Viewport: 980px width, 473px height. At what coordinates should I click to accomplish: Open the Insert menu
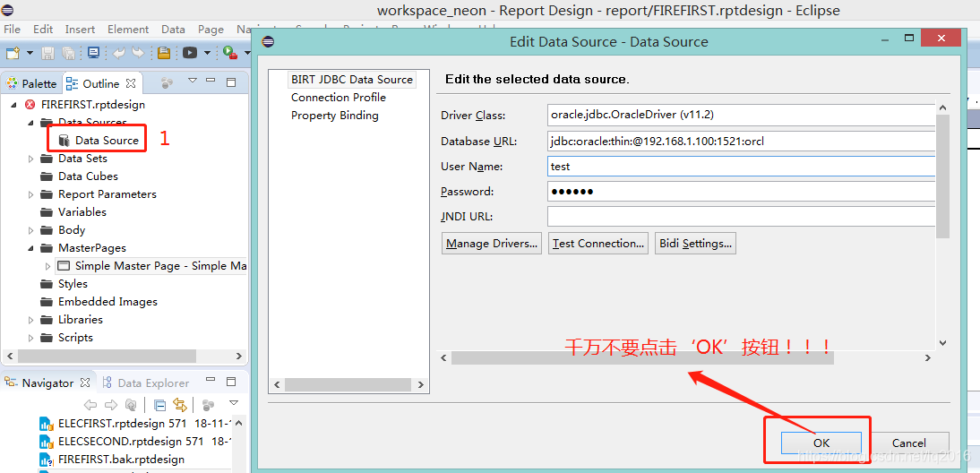pyautogui.click(x=80, y=30)
